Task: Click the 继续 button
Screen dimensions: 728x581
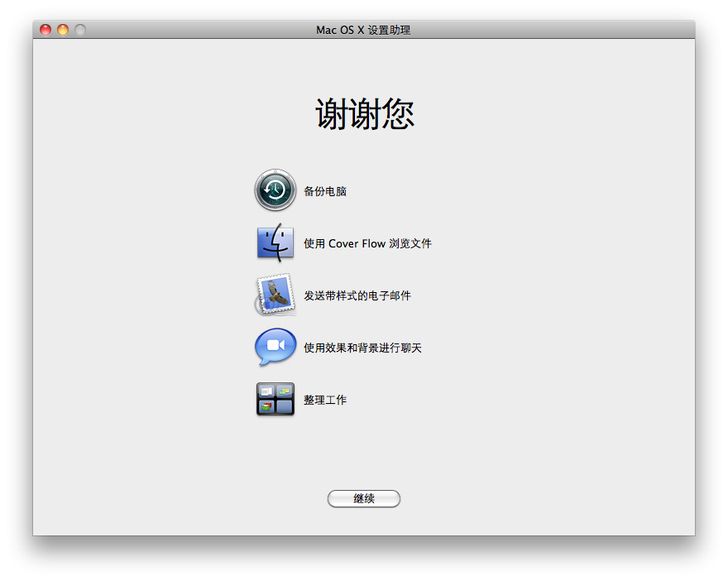Action: tap(364, 499)
